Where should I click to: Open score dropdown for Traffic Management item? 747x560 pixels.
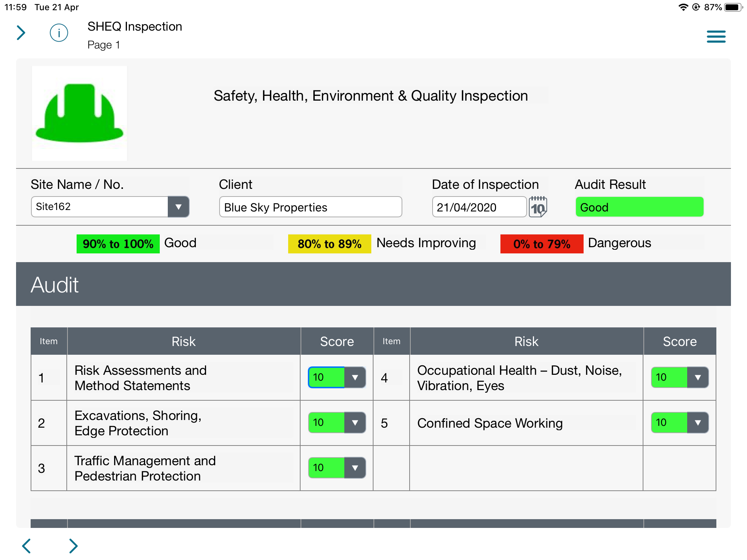[355, 468]
